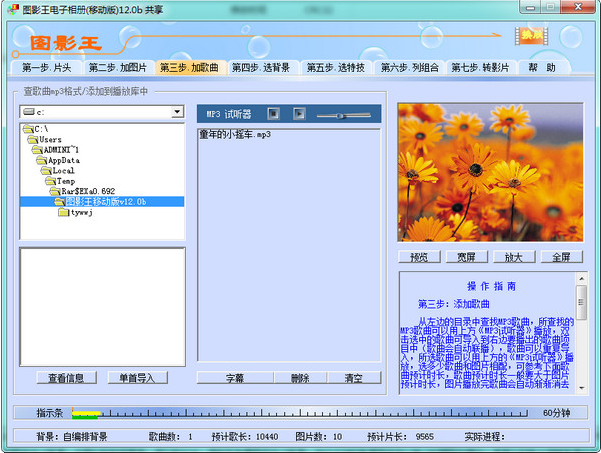Screen dimensions: 601x453
Task: Select the Users folder
Action: click(45, 139)
